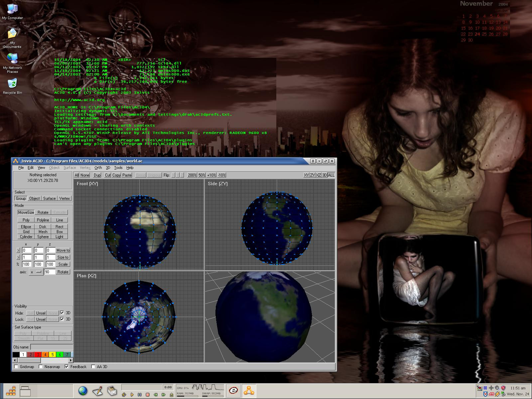Click the taskbar player rewind button
The width and height of the screenshot is (532, 399).
click(x=156, y=395)
